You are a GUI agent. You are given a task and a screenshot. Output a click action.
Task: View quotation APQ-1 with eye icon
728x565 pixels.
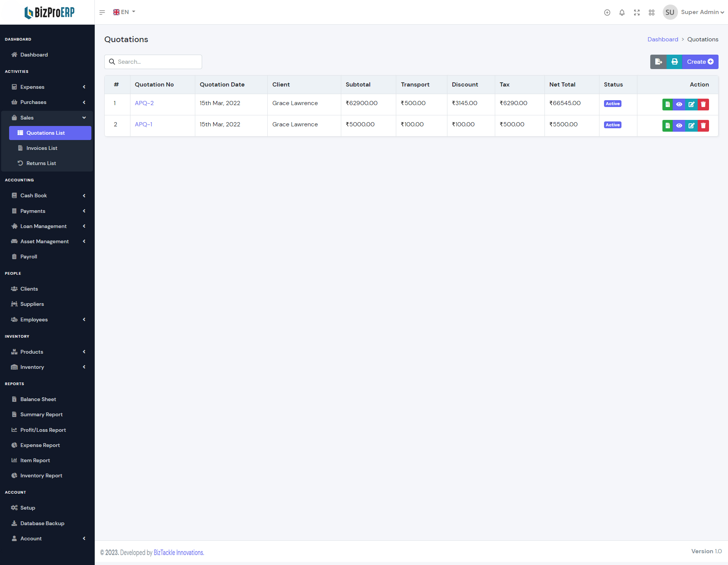pos(679,126)
